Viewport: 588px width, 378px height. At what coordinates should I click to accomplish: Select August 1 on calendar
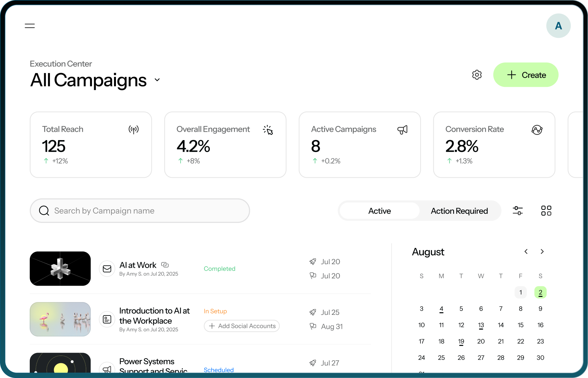(x=520, y=292)
